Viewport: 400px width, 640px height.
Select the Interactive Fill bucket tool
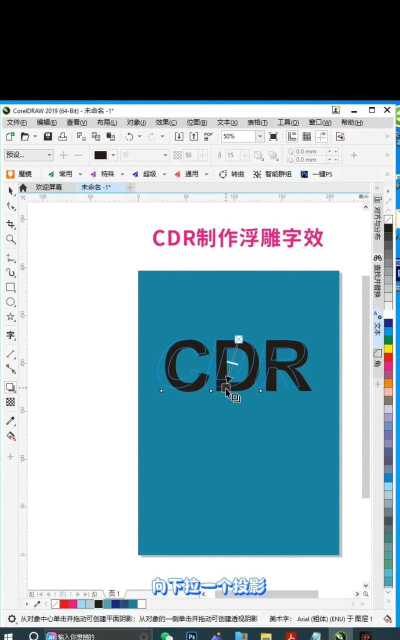pos(11,436)
